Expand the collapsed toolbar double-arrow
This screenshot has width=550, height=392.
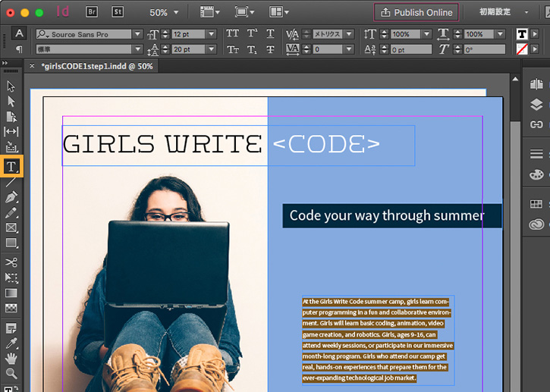click(x=5, y=63)
